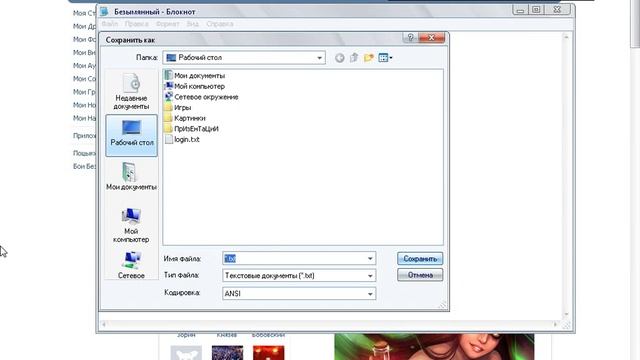
Task: Maximize the Notepad window
Action: pos(536,10)
